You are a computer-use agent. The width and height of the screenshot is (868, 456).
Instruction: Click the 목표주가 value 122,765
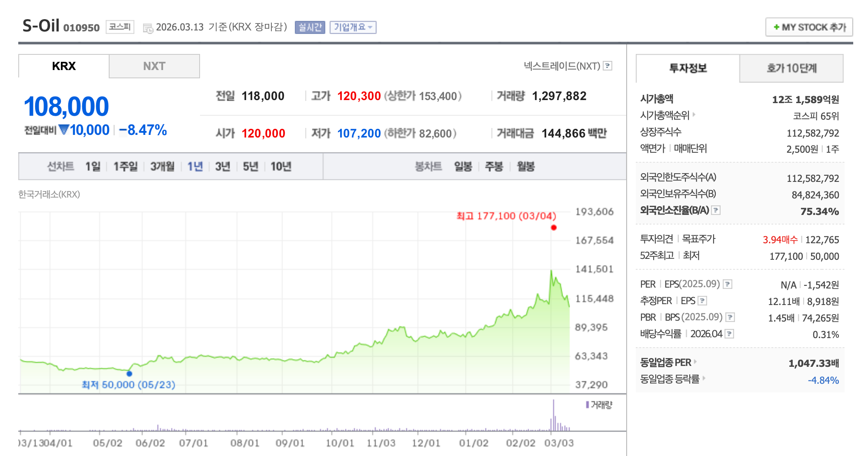[822, 240]
